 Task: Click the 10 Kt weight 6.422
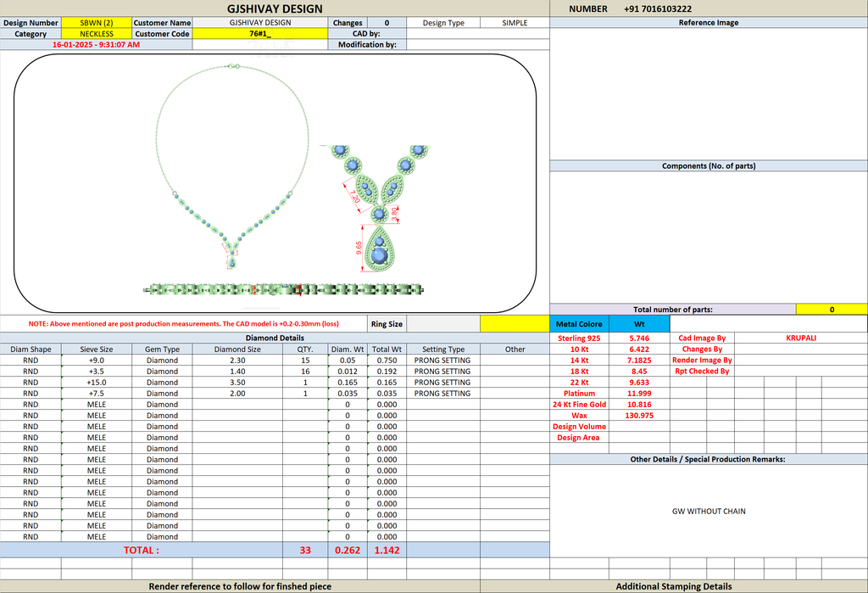(x=639, y=350)
